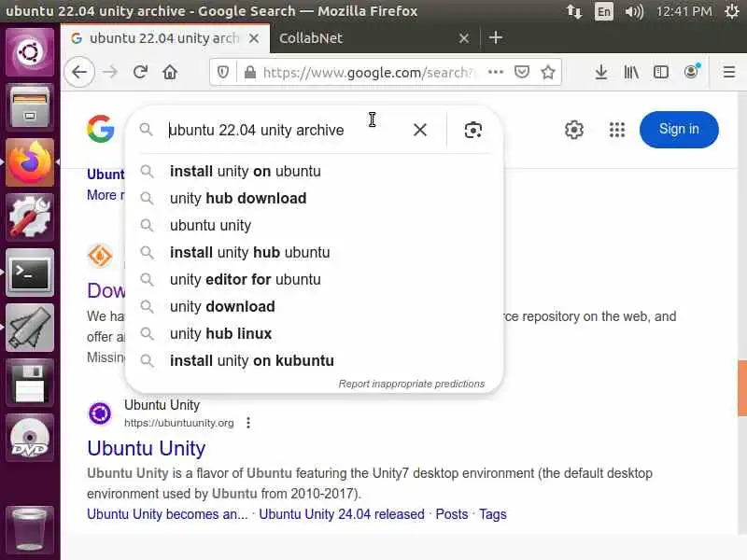Open the Terminal from launcher
The image size is (747, 560).
pos(30,273)
